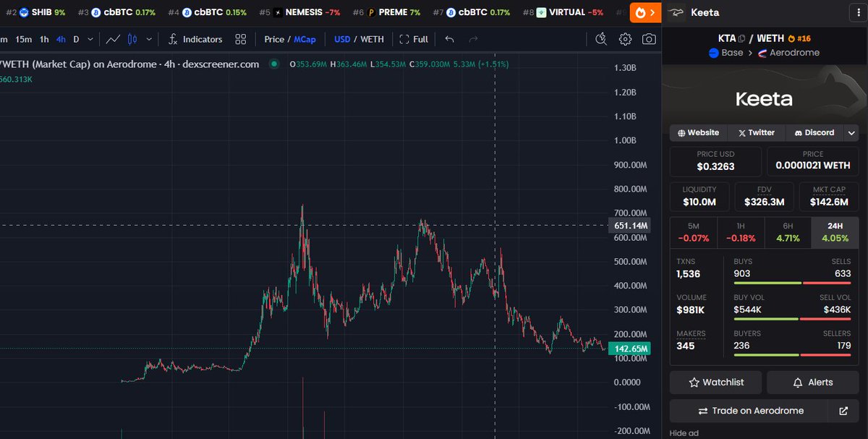Image resolution: width=868 pixels, height=439 pixels.
Task: Click FDV $326.3M box
Action: click(764, 197)
